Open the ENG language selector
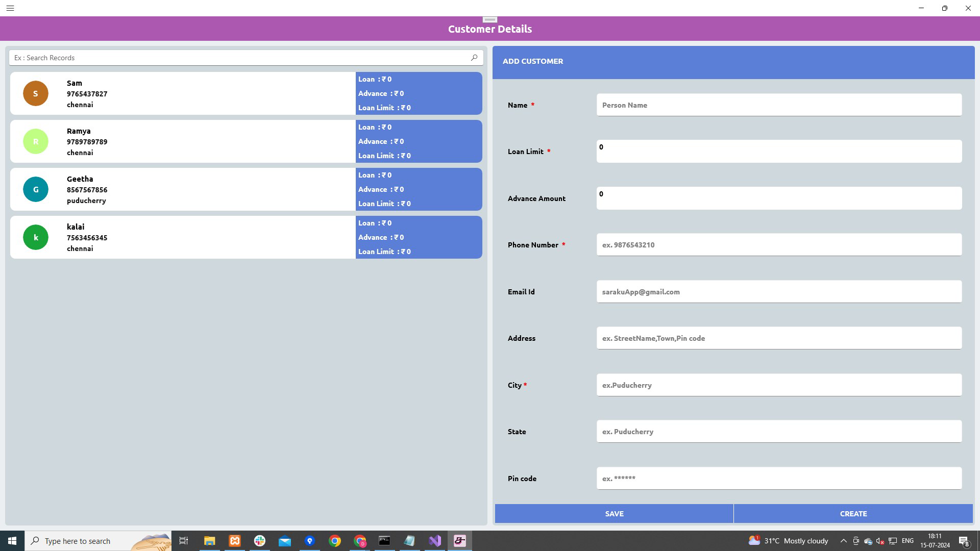 click(907, 541)
